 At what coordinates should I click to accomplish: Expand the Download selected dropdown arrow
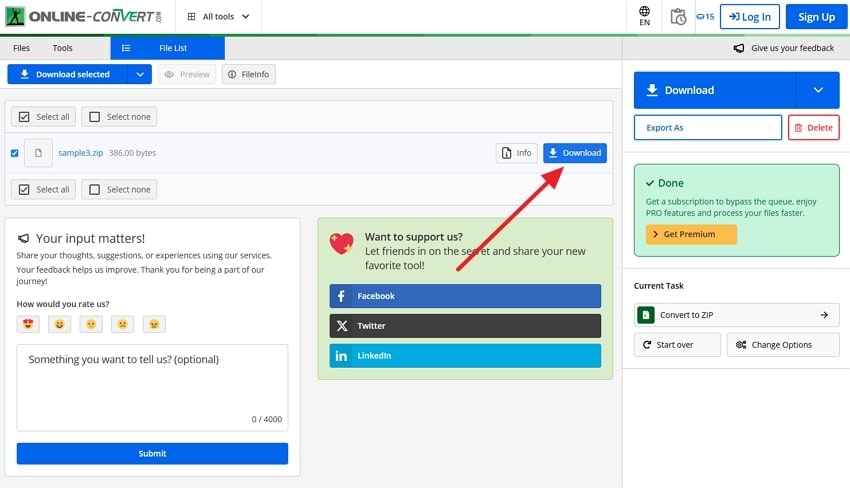click(140, 74)
